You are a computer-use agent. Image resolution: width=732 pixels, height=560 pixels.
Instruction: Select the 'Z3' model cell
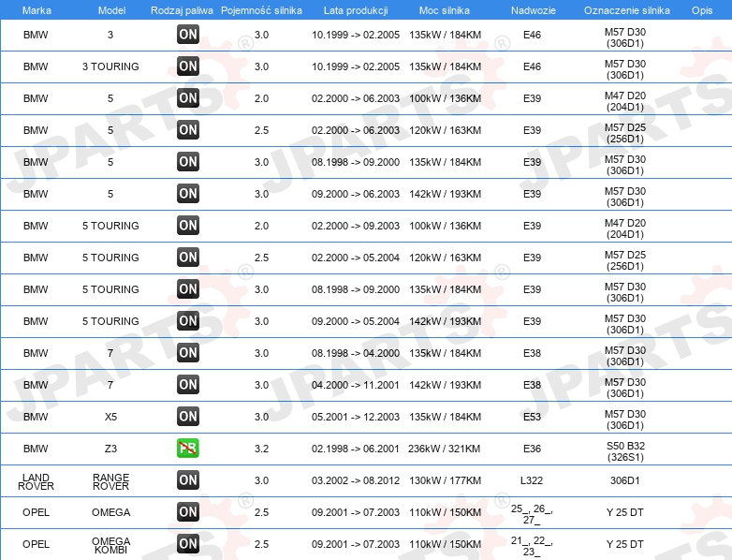(x=110, y=449)
